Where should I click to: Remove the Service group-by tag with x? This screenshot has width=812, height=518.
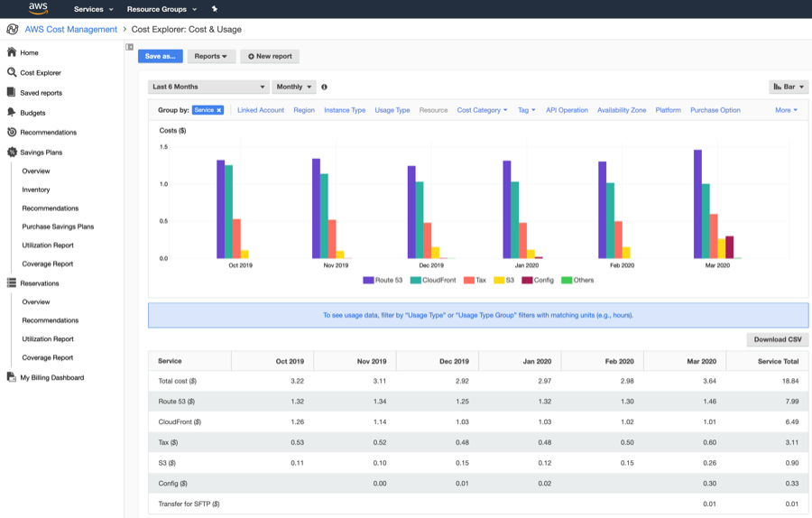click(x=219, y=110)
